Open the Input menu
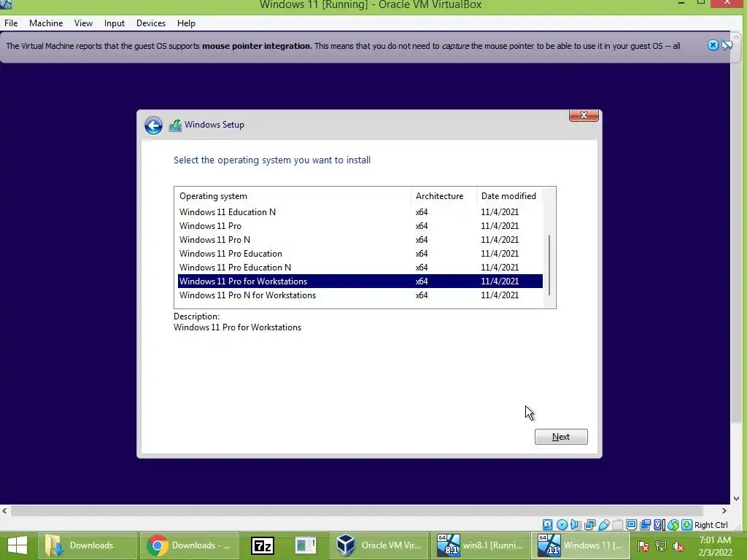This screenshot has height=560, width=747. (x=115, y=23)
